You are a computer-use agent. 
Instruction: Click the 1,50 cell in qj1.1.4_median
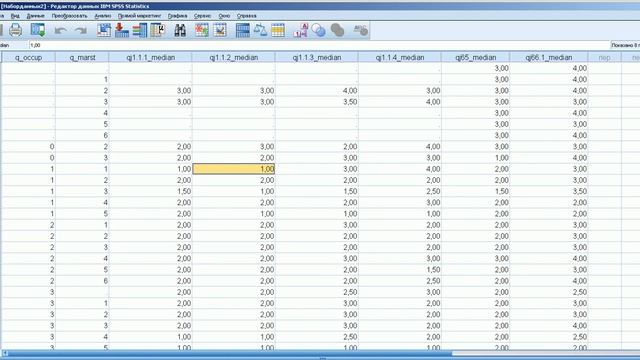click(400, 270)
